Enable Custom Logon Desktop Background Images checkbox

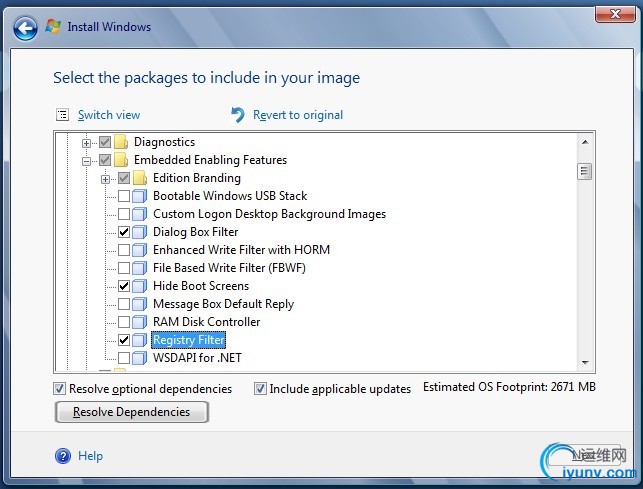[124, 214]
